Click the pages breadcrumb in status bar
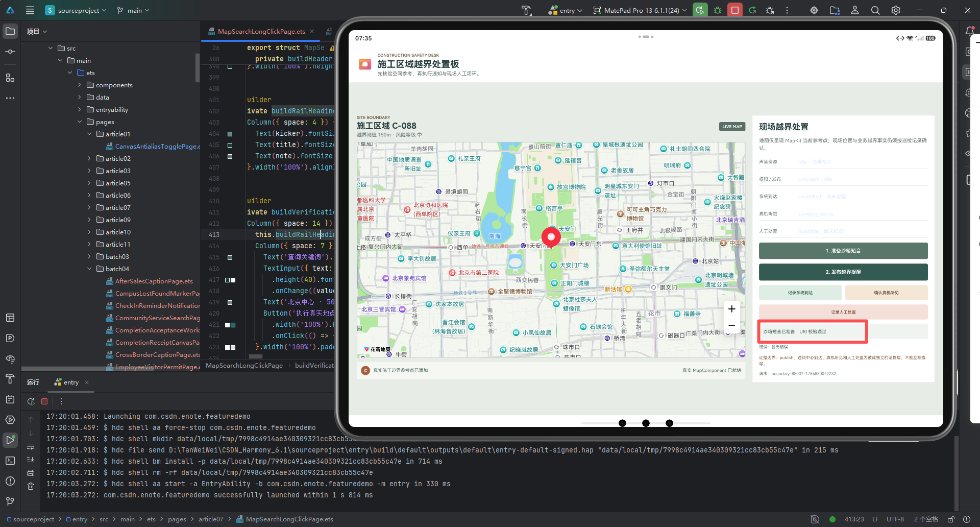The height and width of the screenshot is (527, 980). [177, 519]
